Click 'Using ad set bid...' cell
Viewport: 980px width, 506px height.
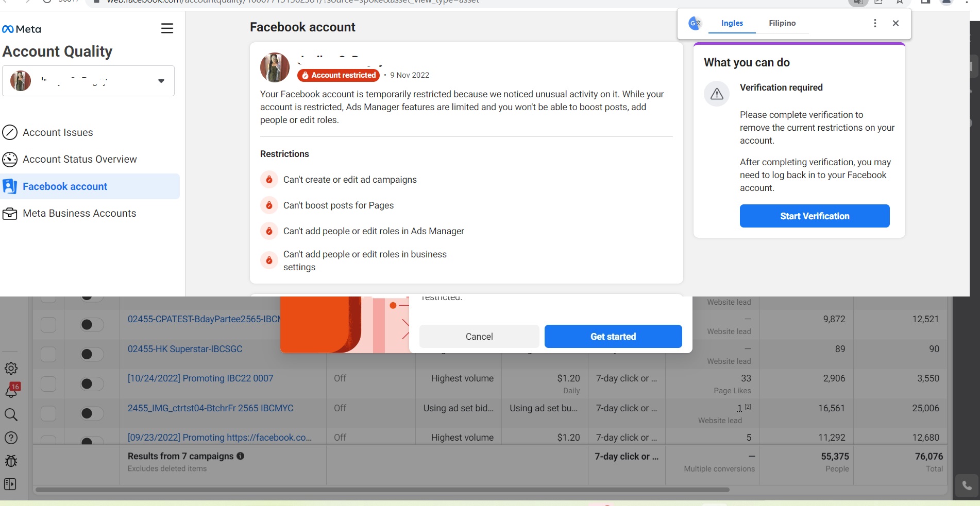[x=459, y=408]
